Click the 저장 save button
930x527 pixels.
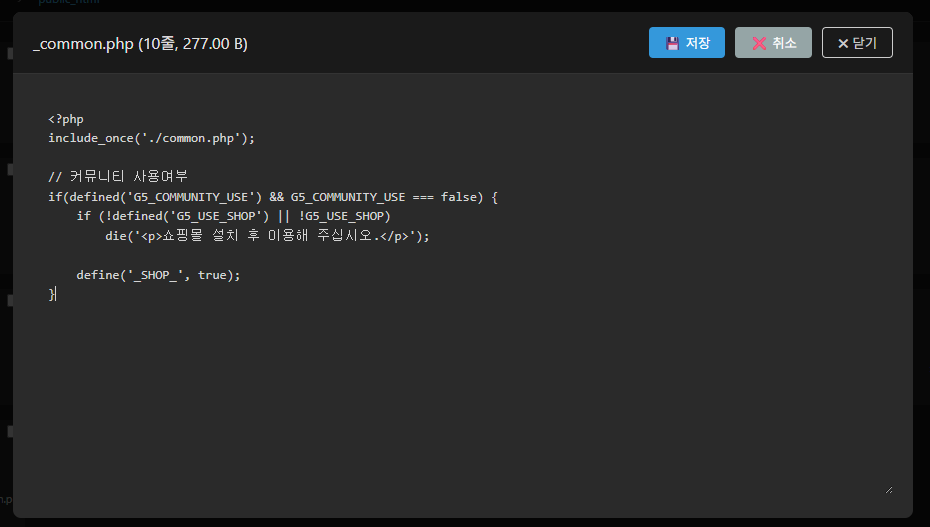pos(686,43)
